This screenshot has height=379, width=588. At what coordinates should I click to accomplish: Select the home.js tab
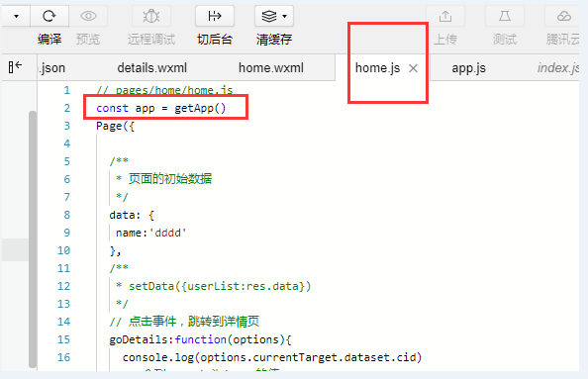[x=377, y=68]
